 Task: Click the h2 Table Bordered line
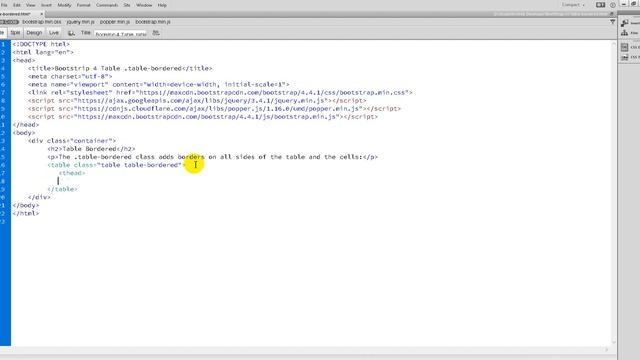tap(91, 149)
